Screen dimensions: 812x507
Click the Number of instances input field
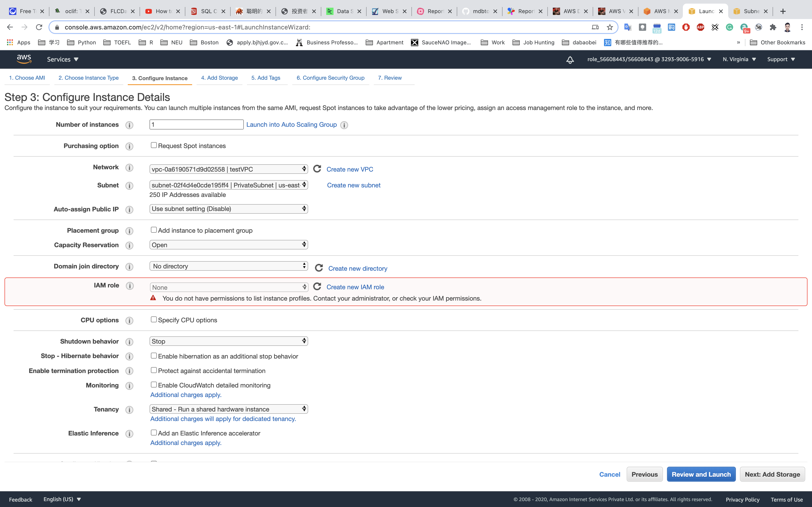(x=196, y=125)
